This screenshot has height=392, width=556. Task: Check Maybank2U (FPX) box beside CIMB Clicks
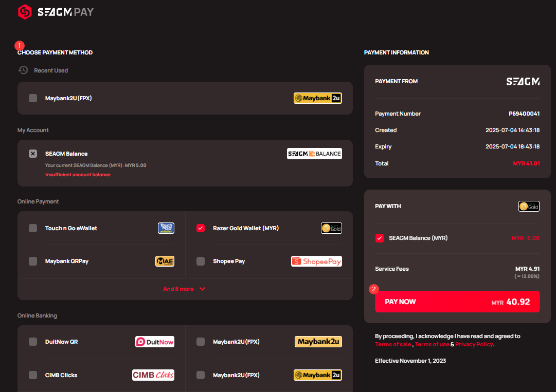coord(201,375)
